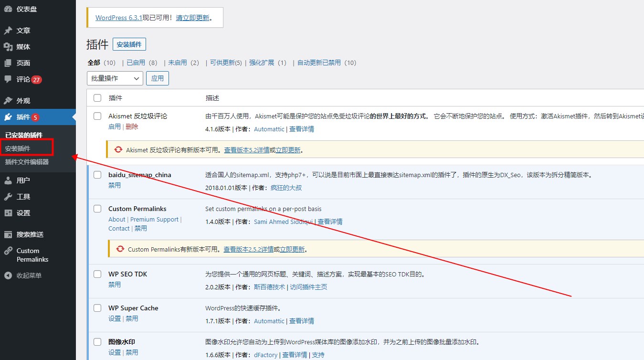Viewport: 644px width, 360px height.
Task: Filter plugins by 未启用 (2)
Action: click(x=184, y=63)
